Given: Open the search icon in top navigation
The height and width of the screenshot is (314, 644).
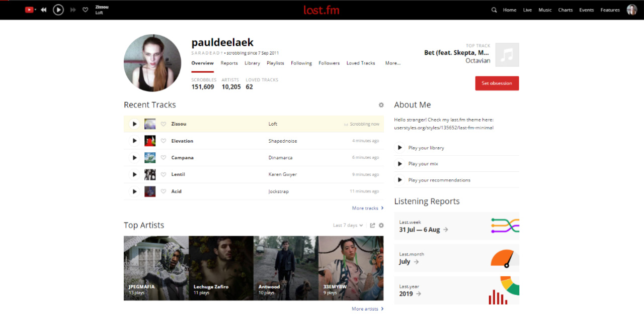Looking at the screenshot, I should coord(494,10).
